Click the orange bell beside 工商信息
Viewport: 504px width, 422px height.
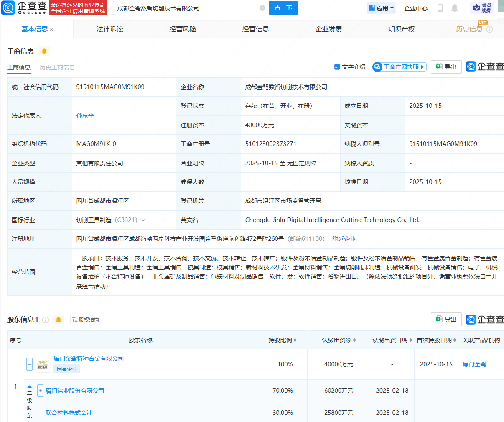coord(44,51)
